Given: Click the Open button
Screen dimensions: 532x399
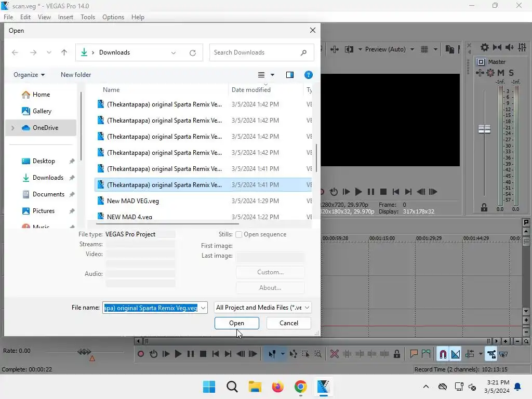Looking at the screenshot, I should click(237, 323).
